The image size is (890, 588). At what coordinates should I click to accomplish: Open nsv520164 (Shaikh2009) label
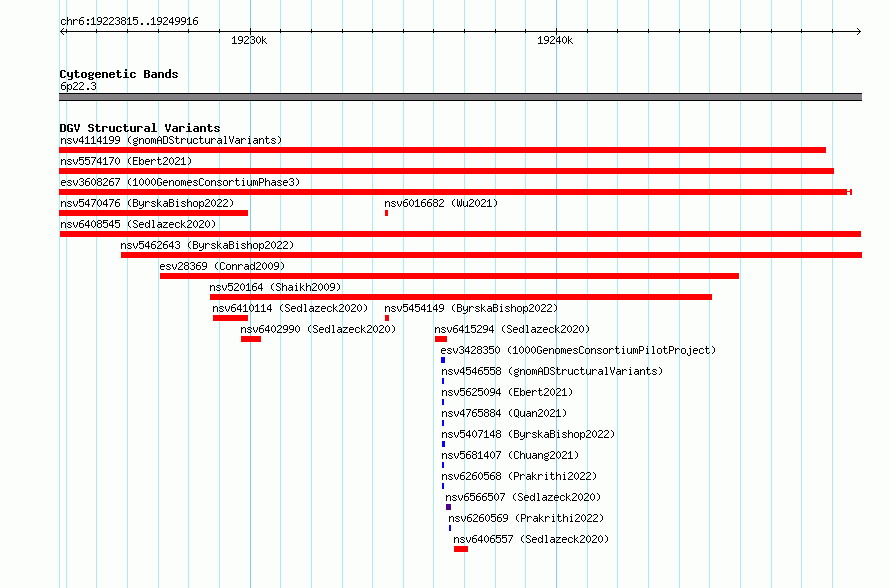click(275, 287)
